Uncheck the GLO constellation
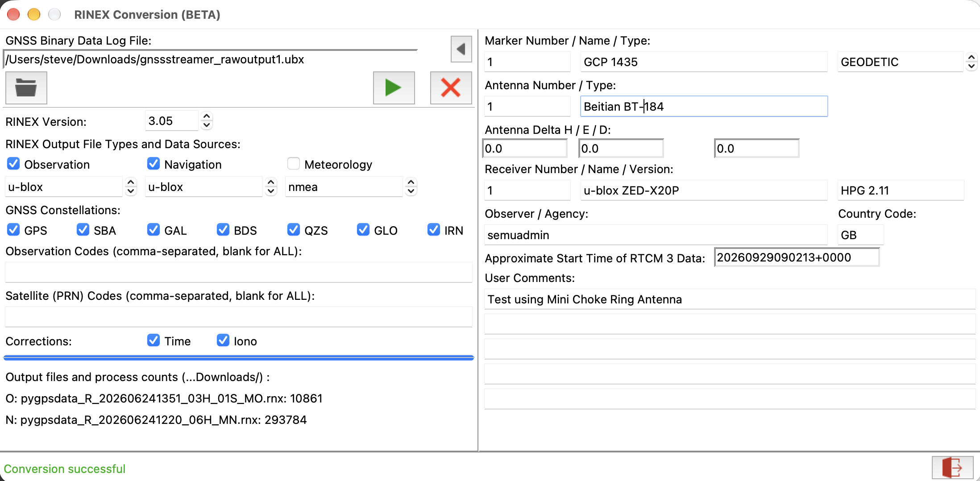Image resolution: width=980 pixels, height=481 pixels. pyautogui.click(x=363, y=230)
